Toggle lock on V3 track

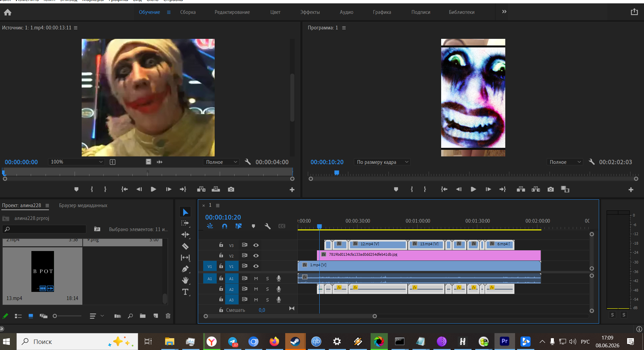tap(221, 245)
